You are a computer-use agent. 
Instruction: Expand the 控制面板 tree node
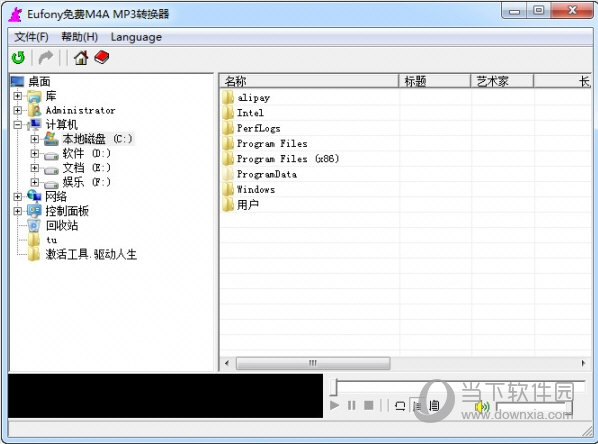[18, 211]
